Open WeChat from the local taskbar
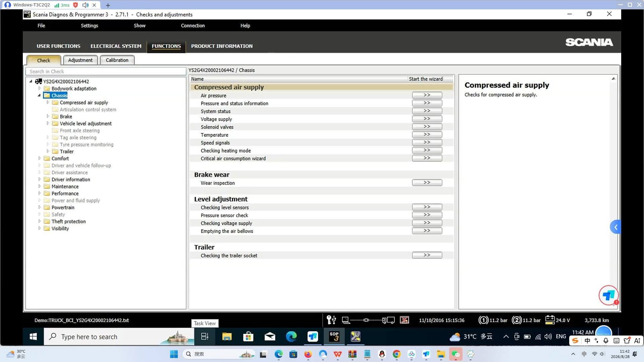The width and height of the screenshot is (644, 362). point(455,354)
